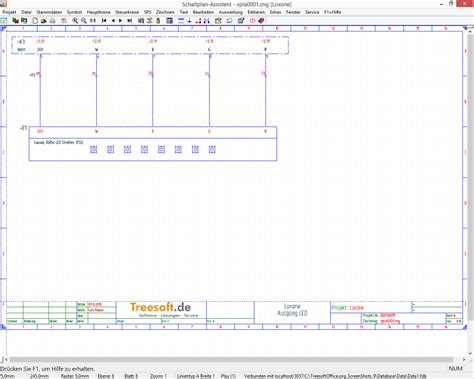The height and width of the screenshot is (379, 474).
Task: Open the Auswertung menu
Action: 231,12
